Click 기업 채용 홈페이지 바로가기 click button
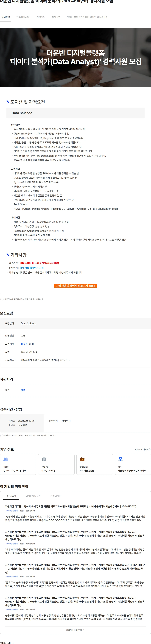 75,286
